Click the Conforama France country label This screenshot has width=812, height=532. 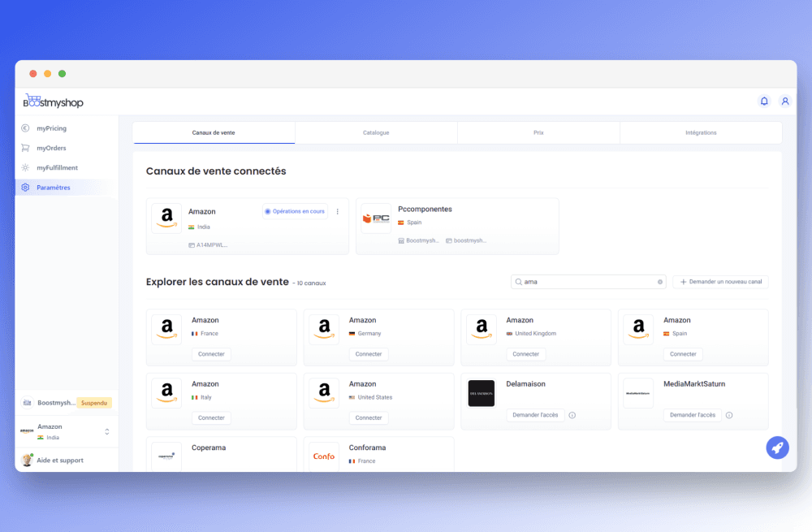pyautogui.click(x=367, y=461)
